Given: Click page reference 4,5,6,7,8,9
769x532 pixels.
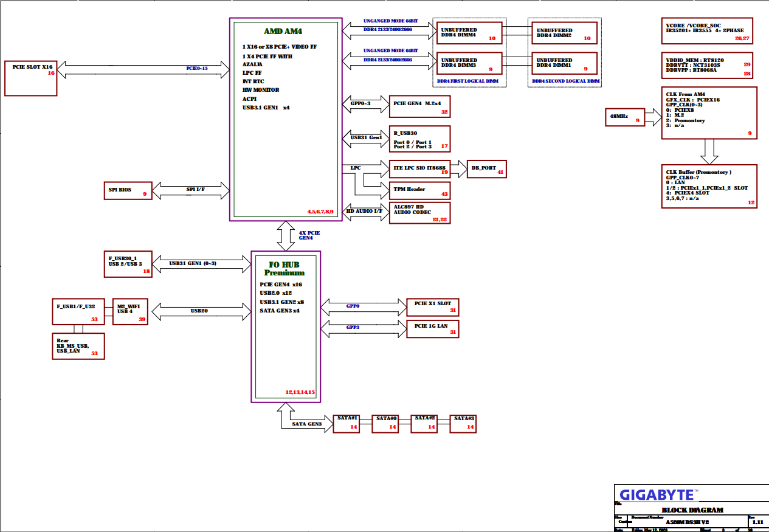Looking at the screenshot, I should [x=320, y=211].
